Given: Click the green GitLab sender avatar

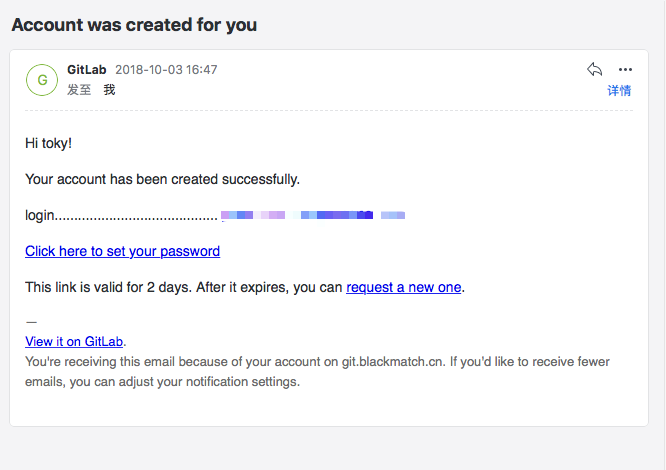Looking at the screenshot, I should (x=42, y=79).
